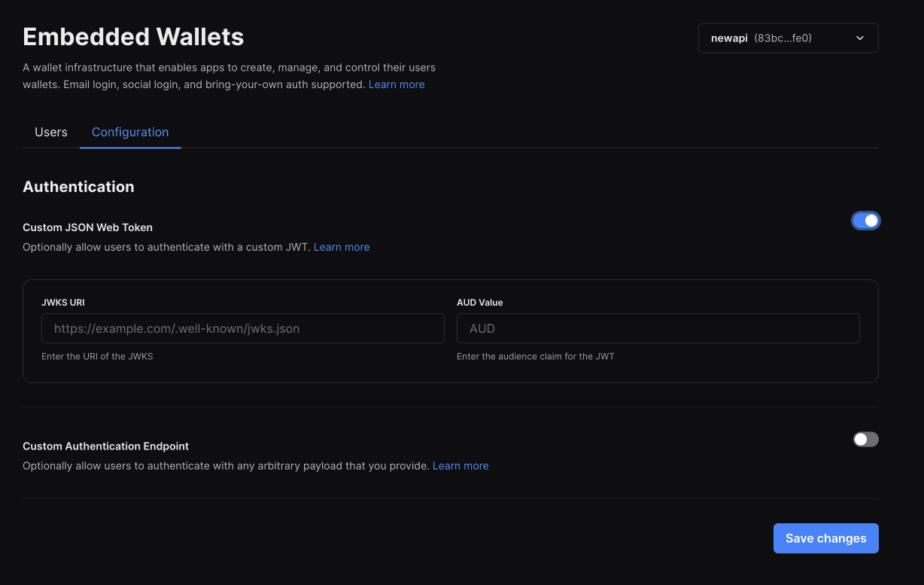
Task: Focus the JWKS URI input field
Action: pos(243,328)
